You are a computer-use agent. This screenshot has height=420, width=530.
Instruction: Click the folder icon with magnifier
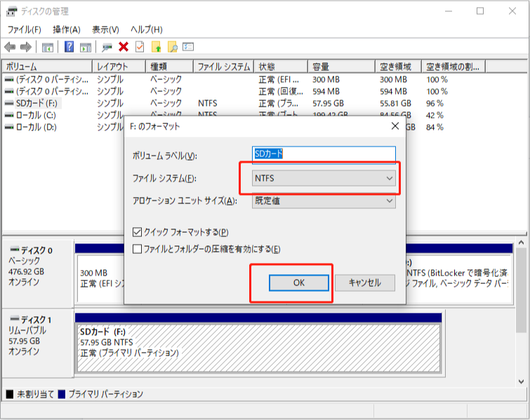172,47
